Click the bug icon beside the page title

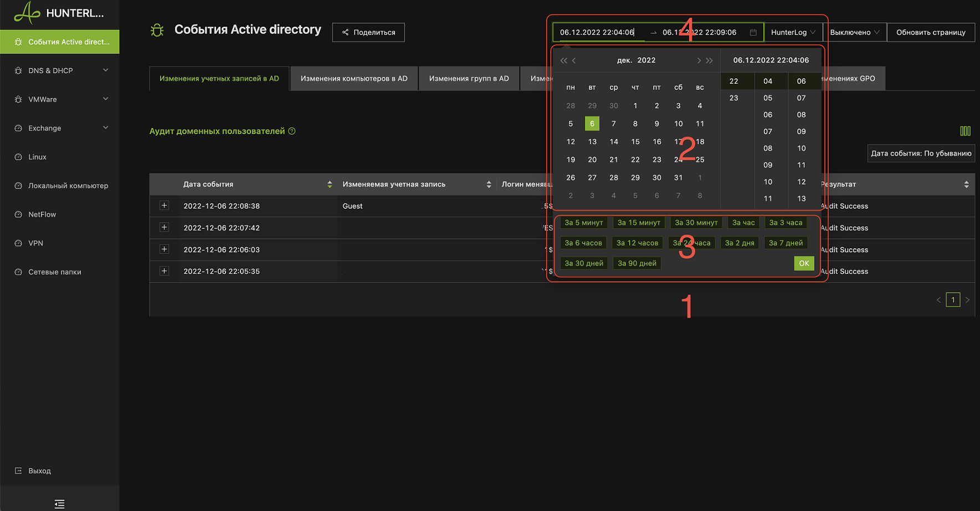[x=157, y=30]
